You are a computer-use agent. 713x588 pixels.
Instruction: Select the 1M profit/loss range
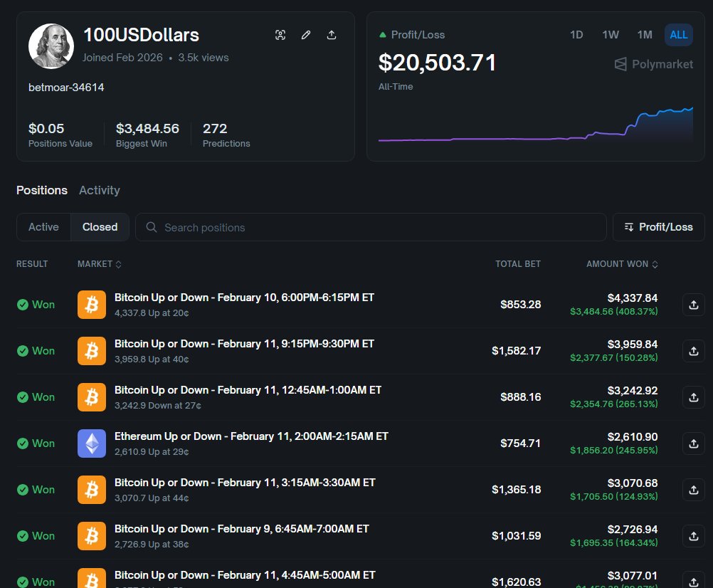tap(645, 35)
